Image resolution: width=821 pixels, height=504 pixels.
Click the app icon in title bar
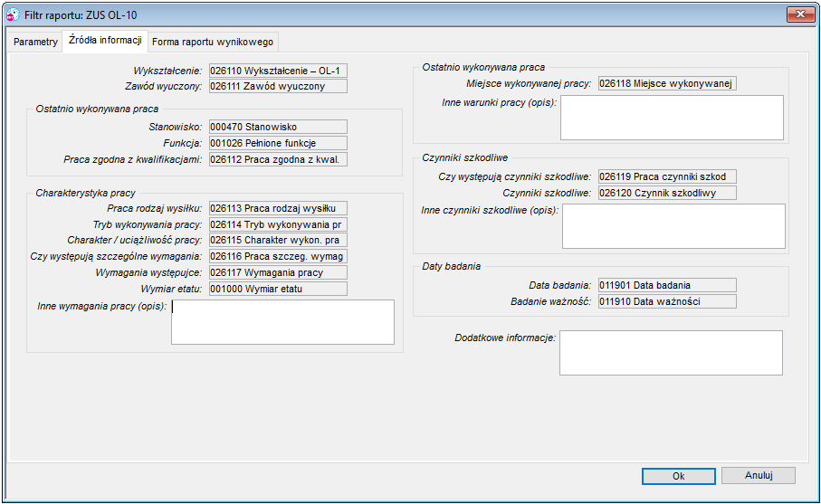[13, 15]
